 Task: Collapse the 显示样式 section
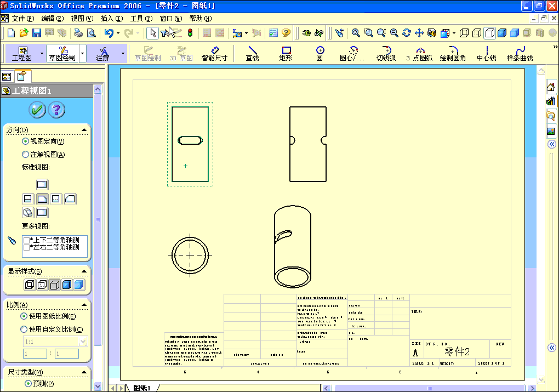pyautogui.click(x=84, y=271)
